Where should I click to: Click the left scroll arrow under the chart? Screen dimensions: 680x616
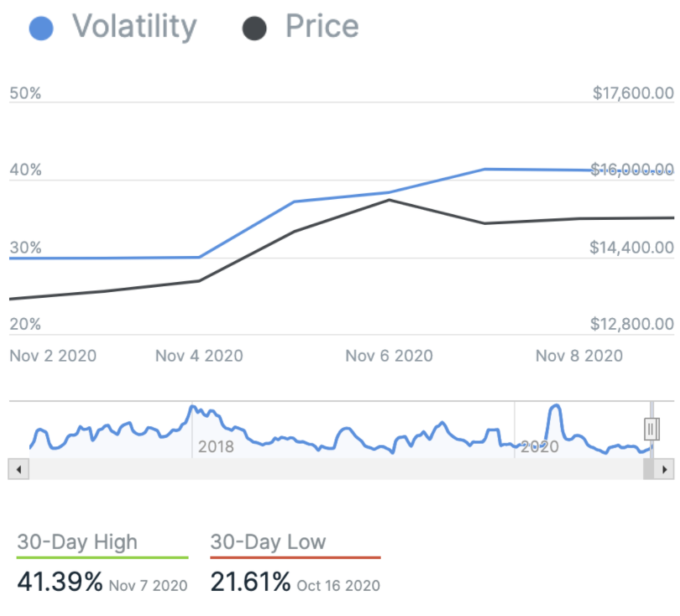click(x=17, y=469)
